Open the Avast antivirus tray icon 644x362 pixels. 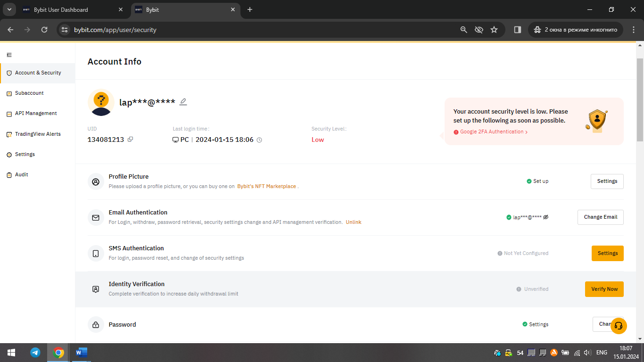(554, 353)
